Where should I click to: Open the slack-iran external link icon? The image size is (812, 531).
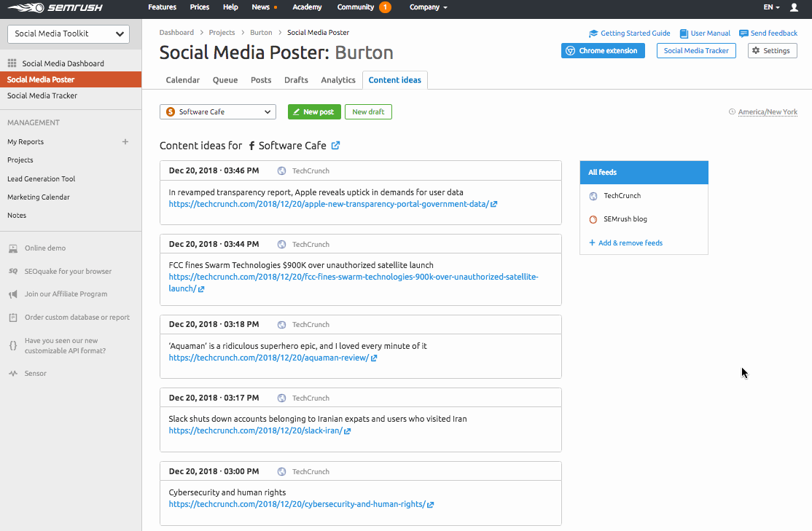click(x=348, y=431)
